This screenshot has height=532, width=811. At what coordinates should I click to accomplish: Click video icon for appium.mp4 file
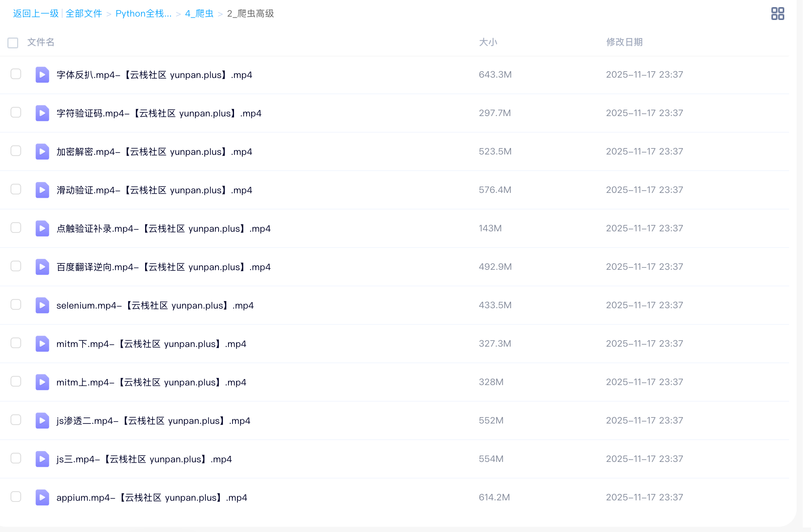(42, 497)
